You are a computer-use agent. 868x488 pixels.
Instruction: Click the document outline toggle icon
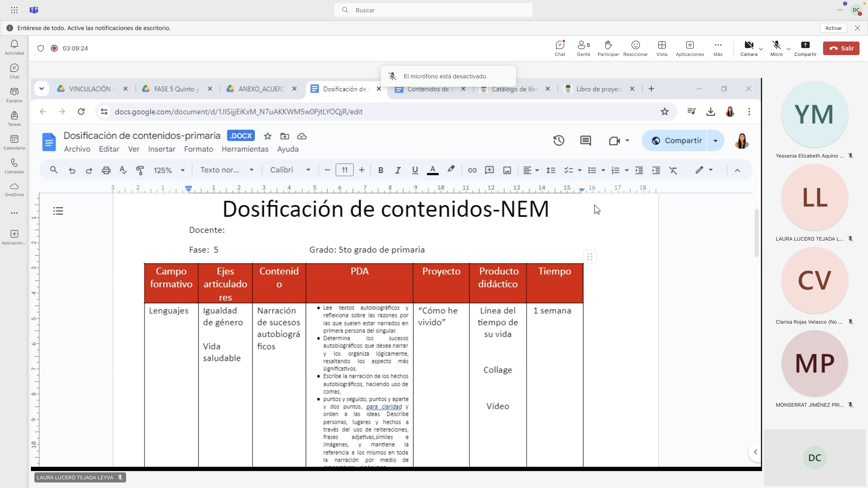point(58,210)
